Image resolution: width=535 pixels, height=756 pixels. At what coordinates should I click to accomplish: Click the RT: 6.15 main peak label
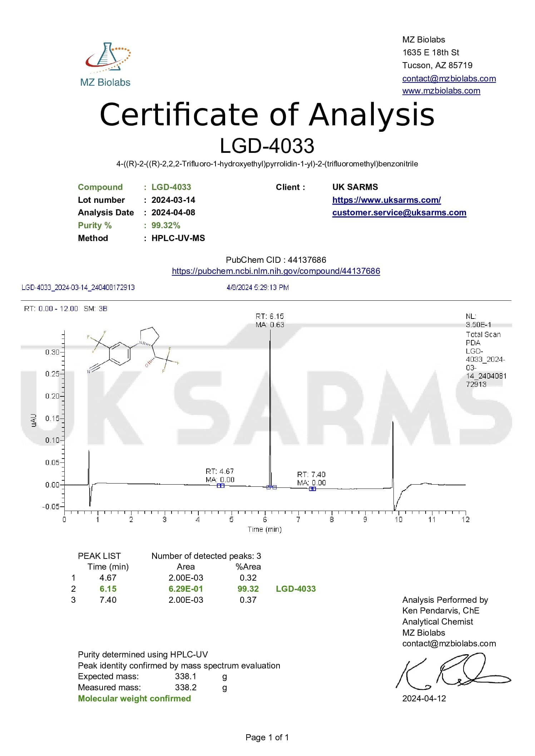click(x=269, y=316)
